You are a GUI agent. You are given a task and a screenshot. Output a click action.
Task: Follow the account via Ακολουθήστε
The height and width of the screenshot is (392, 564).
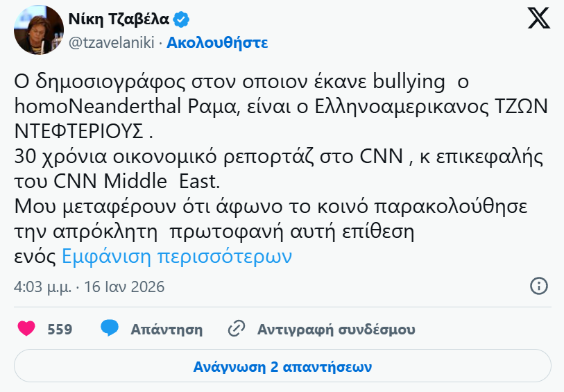[219, 42]
